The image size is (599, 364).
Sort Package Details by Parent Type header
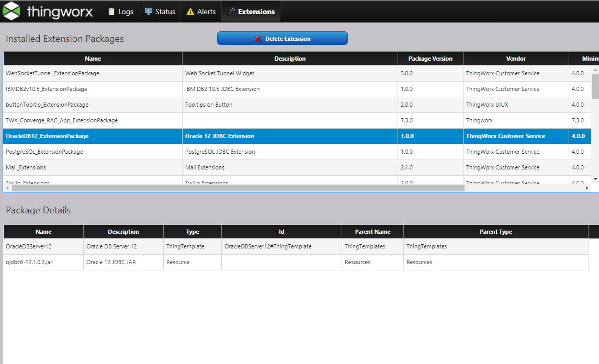pyautogui.click(x=496, y=232)
